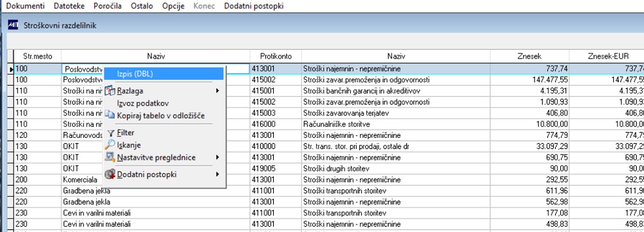Choose Izpis (DBL) from context menu
Screen dimensions: 644x232
click(164, 73)
